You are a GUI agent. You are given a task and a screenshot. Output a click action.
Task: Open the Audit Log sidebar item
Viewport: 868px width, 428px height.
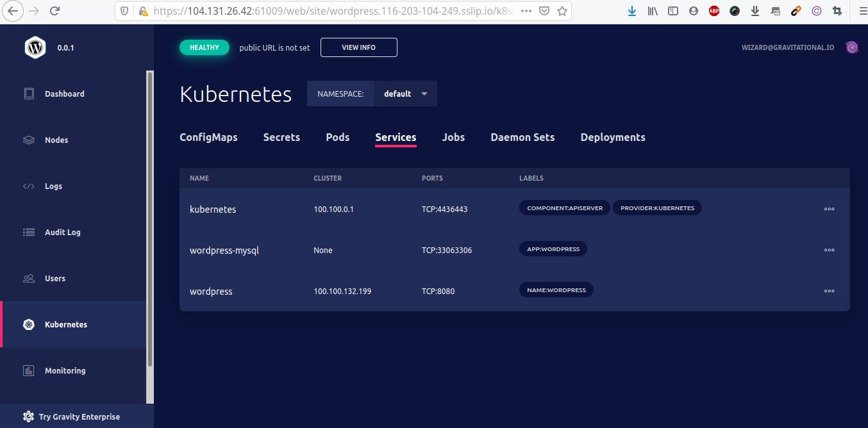[74, 232]
